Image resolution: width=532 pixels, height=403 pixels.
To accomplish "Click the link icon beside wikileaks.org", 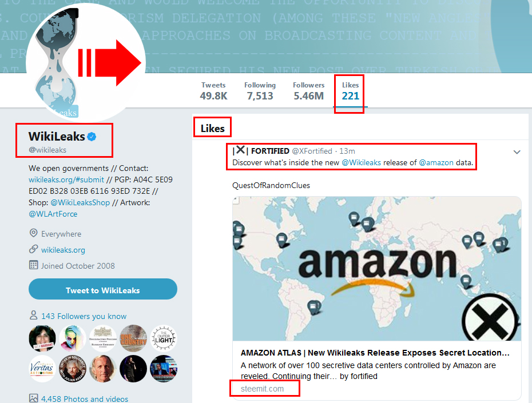I will coord(33,249).
